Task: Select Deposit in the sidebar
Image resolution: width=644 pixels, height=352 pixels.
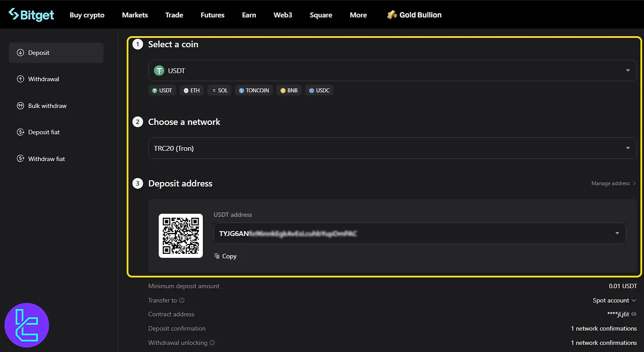Action: pos(56,53)
